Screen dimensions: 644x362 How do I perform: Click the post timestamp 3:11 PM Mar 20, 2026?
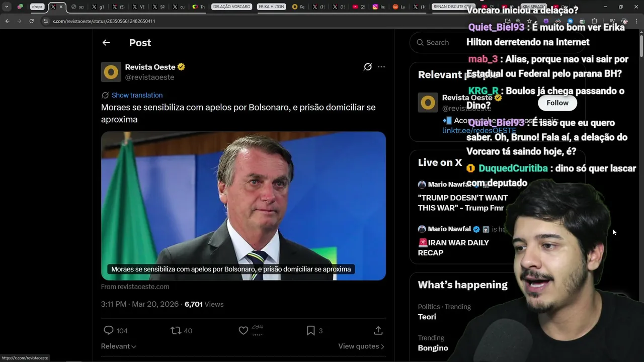(140, 304)
